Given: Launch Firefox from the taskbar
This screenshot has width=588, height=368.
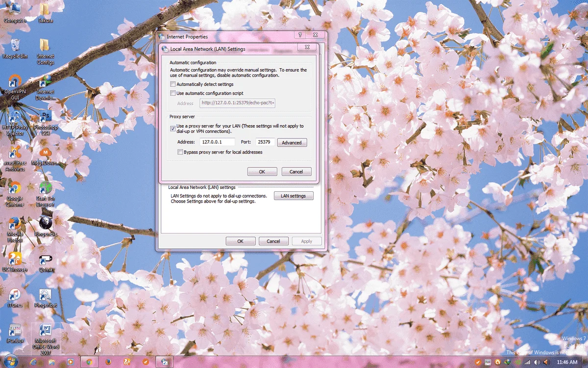Looking at the screenshot, I should coord(108,362).
